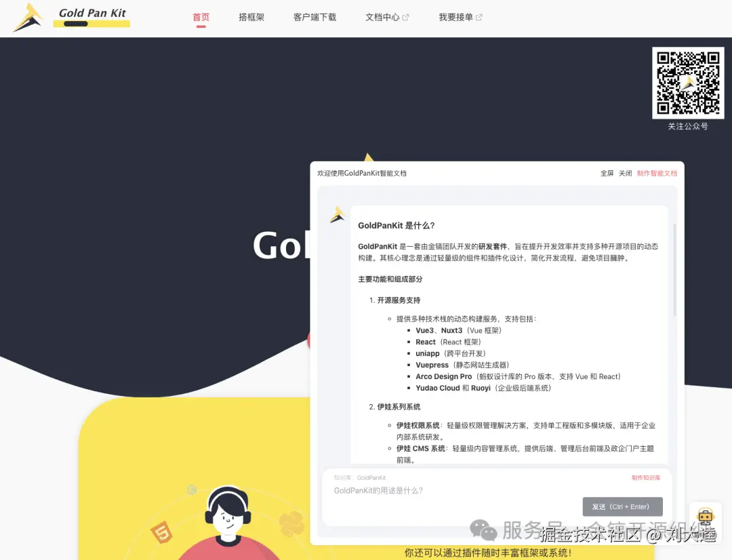Click the GoldPanKit avatar icon in chat
Image resolution: width=732 pixels, height=560 pixels.
click(338, 215)
